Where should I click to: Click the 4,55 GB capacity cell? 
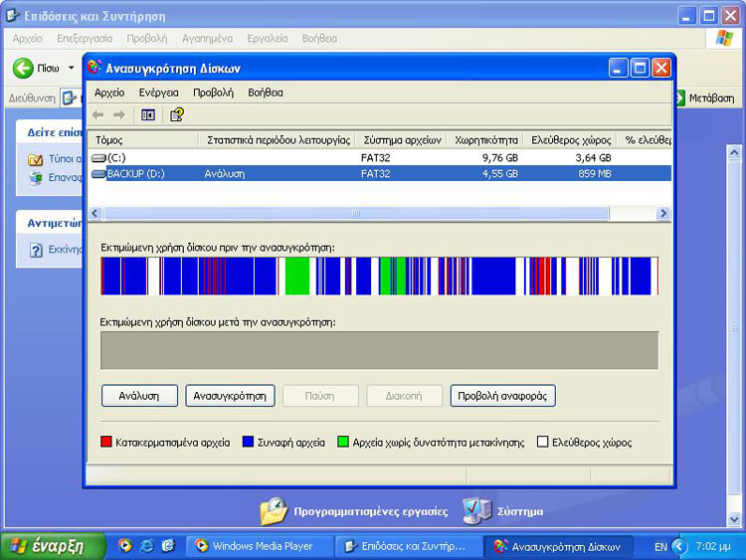click(499, 174)
